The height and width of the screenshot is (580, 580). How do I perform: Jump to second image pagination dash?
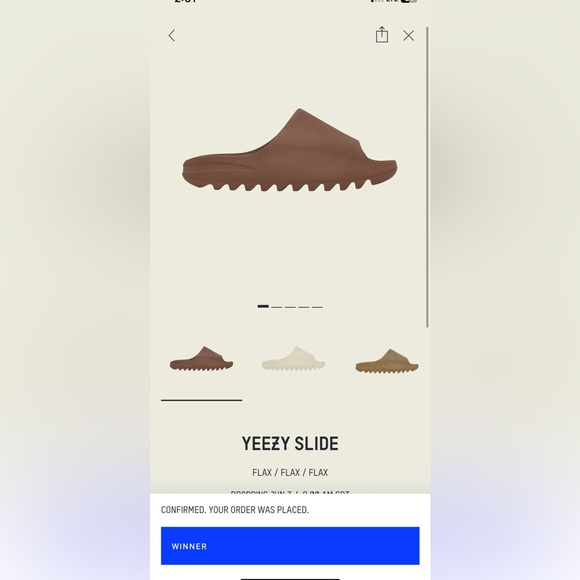[277, 307]
